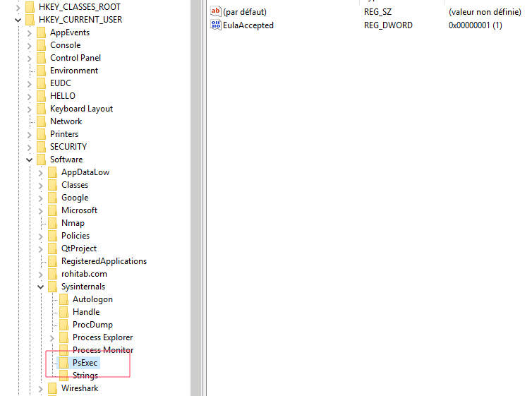Screen dimensions: 532x396
Task: Select the Keyboard Layout key
Action: pos(81,109)
